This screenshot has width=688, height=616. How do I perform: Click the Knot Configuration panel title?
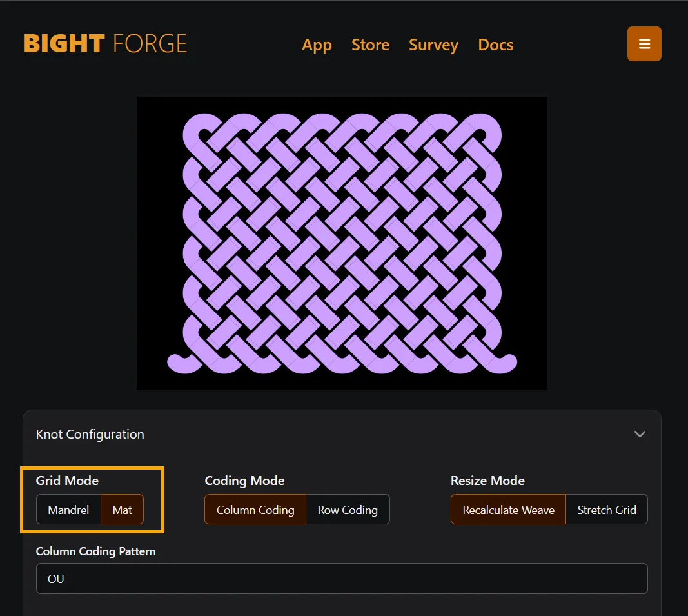(90, 434)
